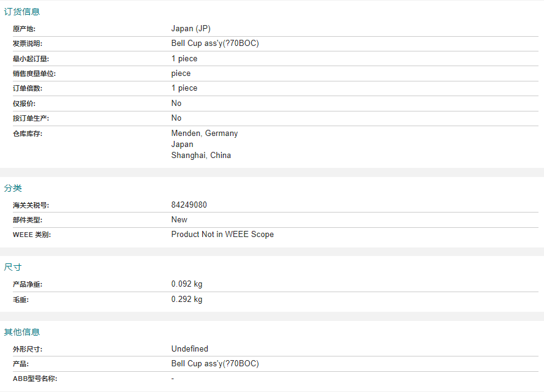Click the net weight 0.092 kg value
The height and width of the screenshot is (392, 544).
point(187,284)
